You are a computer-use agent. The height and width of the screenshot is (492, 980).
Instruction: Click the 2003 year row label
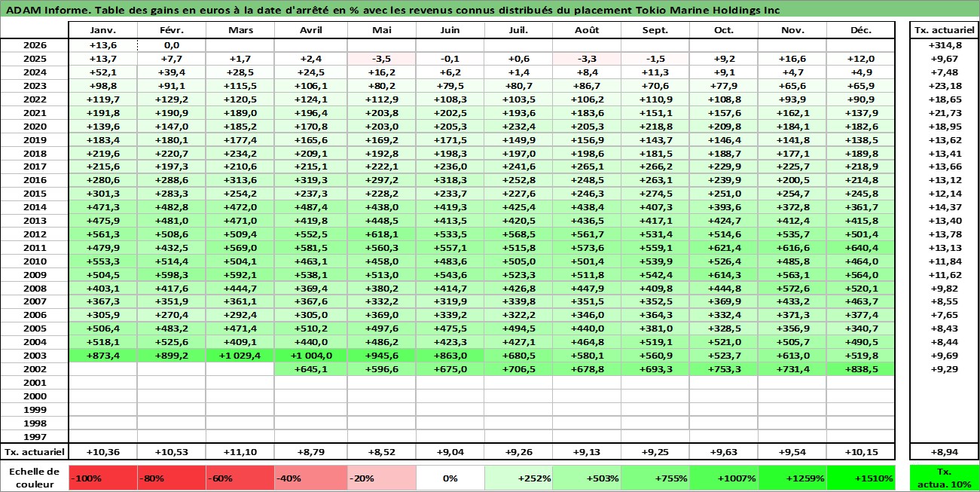pyautogui.click(x=35, y=356)
